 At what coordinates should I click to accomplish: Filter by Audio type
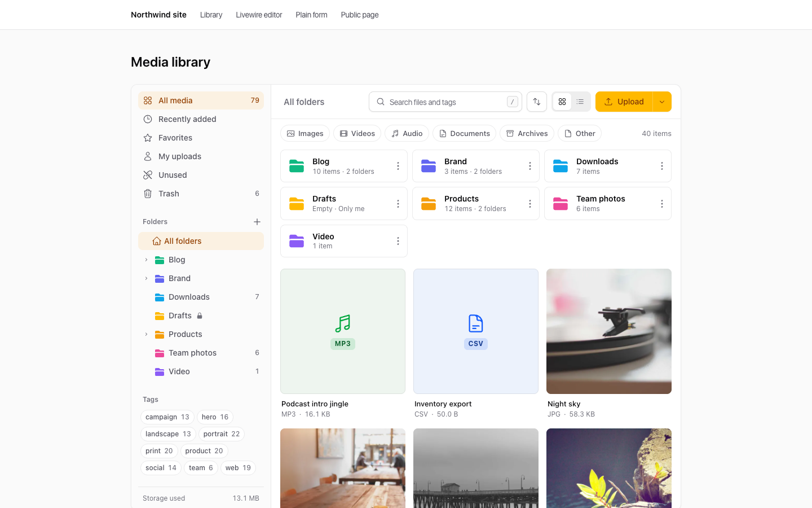407,133
